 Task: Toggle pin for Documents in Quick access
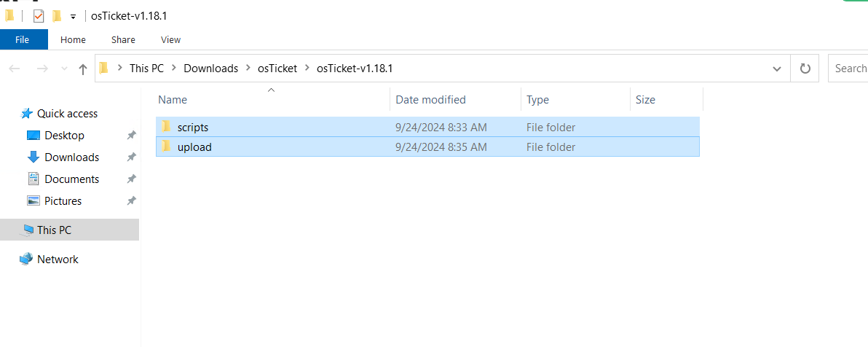coord(131,179)
